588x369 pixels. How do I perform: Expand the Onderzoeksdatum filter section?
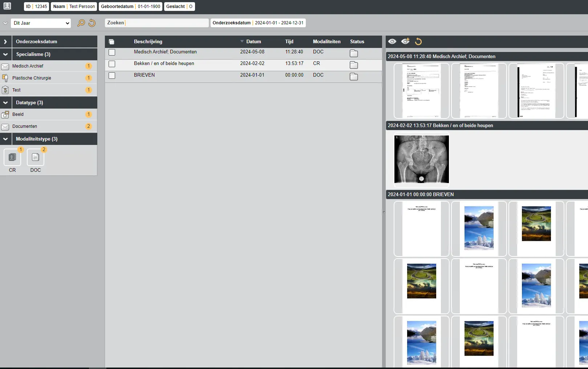(x=5, y=42)
